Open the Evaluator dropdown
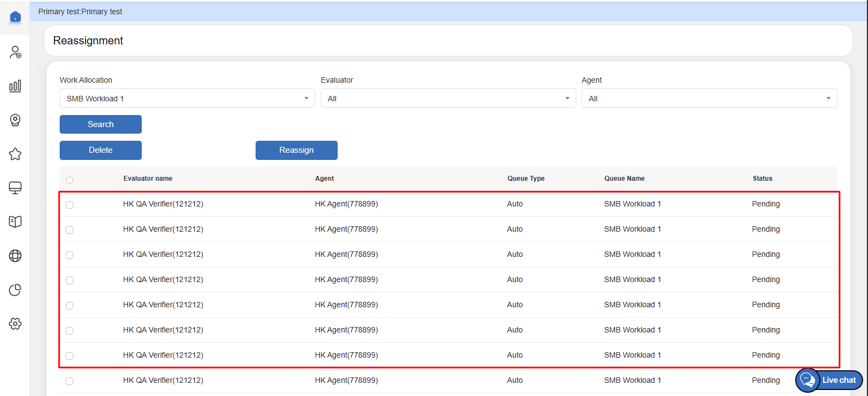Viewport: 868px width, 396px height. (448, 99)
